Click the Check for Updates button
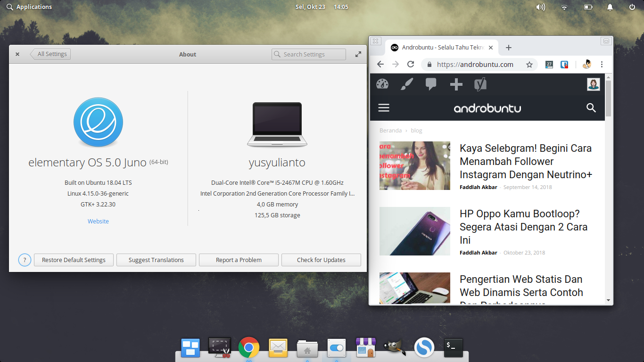The height and width of the screenshot is (362, 644). coord(321,260)
